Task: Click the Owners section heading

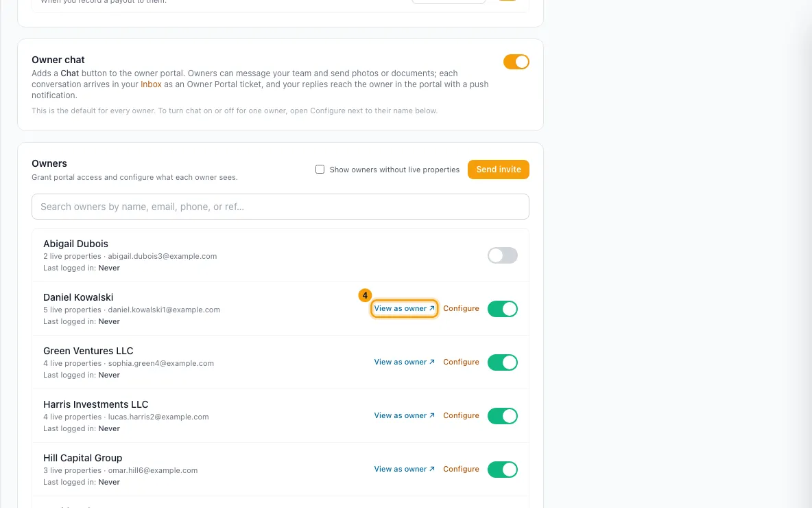Action: [49, 163]
